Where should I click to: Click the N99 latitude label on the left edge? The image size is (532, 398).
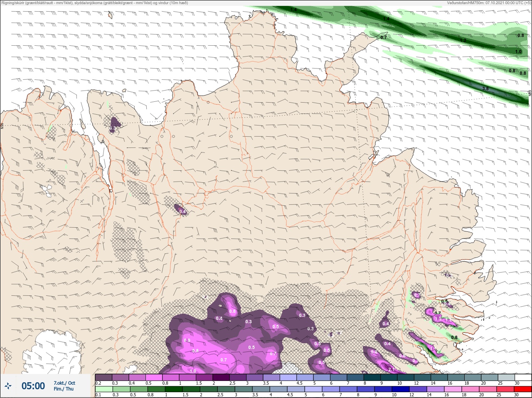[x=2, y=125]
